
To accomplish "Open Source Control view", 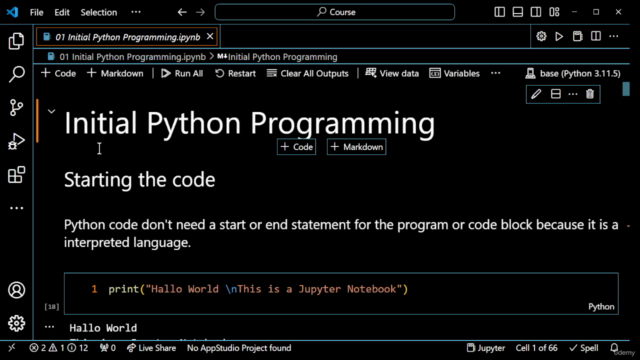I will coord(16,108).
